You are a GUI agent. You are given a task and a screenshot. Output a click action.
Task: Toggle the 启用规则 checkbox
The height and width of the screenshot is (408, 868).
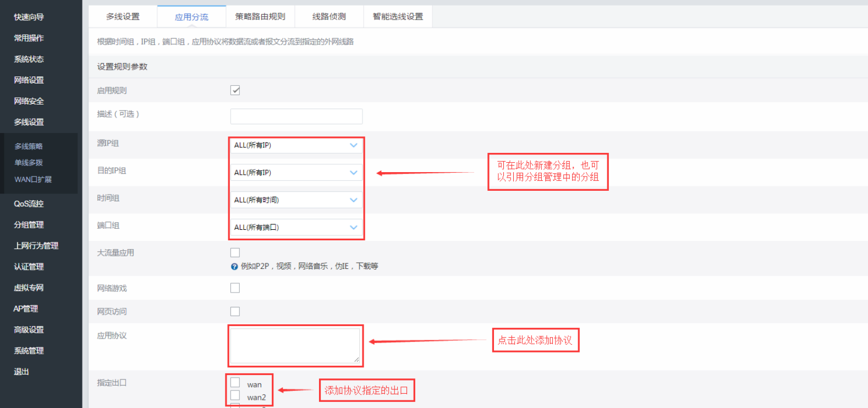point(235,90)
